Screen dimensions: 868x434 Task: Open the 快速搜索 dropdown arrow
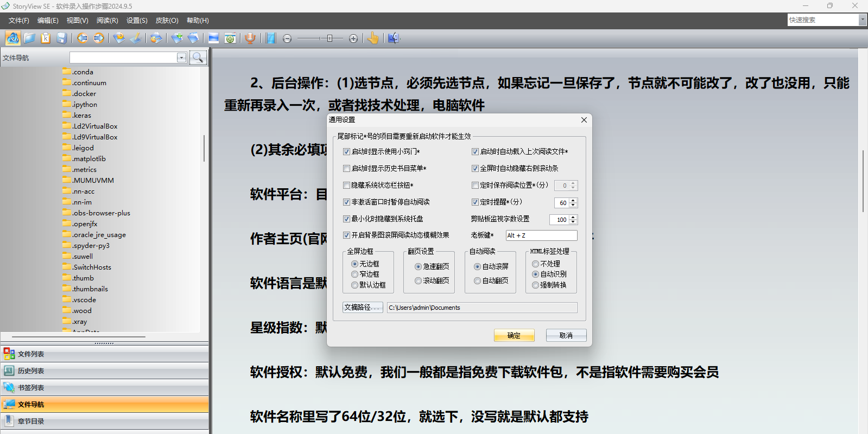pyautogui.click(x=863, y=20)
